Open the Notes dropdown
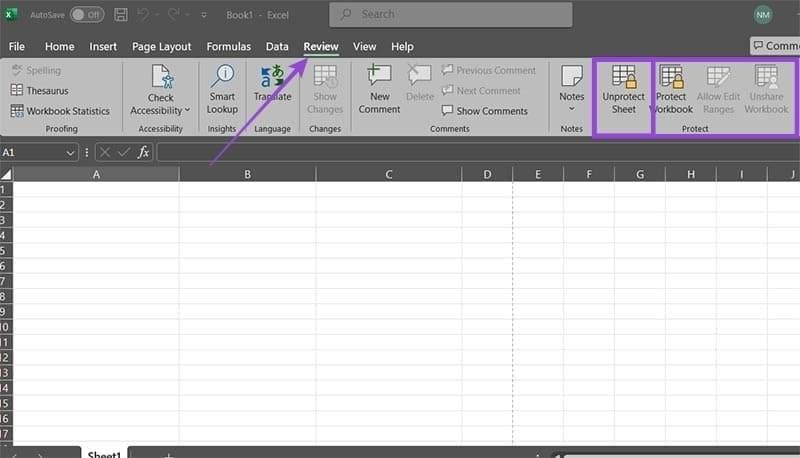Viewport: 800px width, 458px height. point(571,88)
